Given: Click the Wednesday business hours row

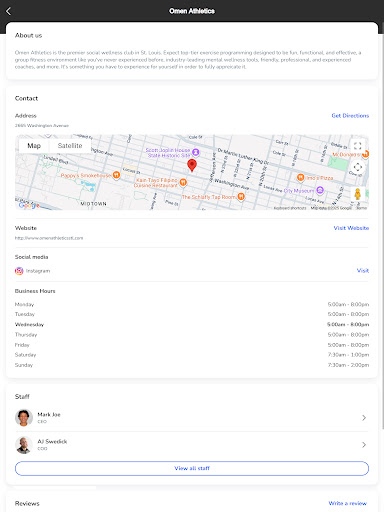Looking at the screenshot, I should click(x=192, y=324).
